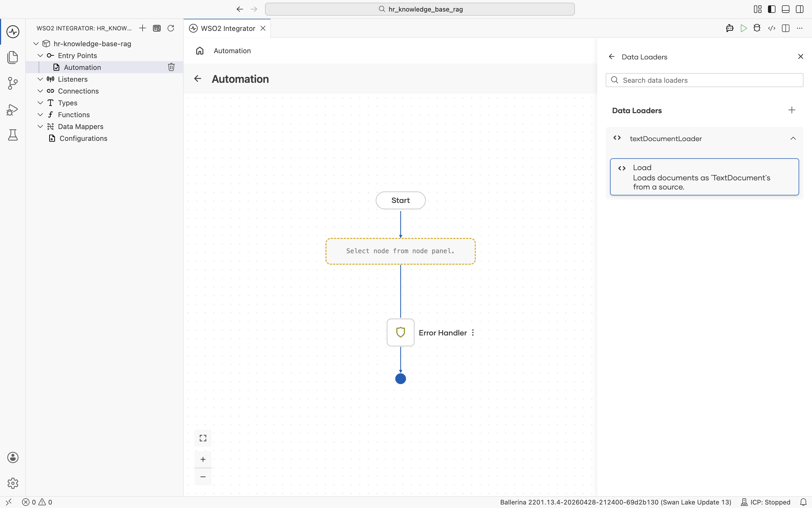This screenshot has width=812, height=508.
Task: Focus the Search data loaders field
Action: (704, 80)
